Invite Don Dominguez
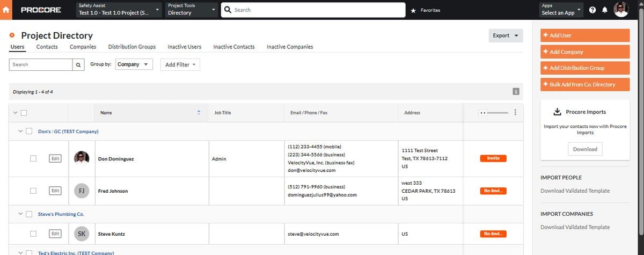The height and width of the screenshot is (255, 644). coord(493,158)
